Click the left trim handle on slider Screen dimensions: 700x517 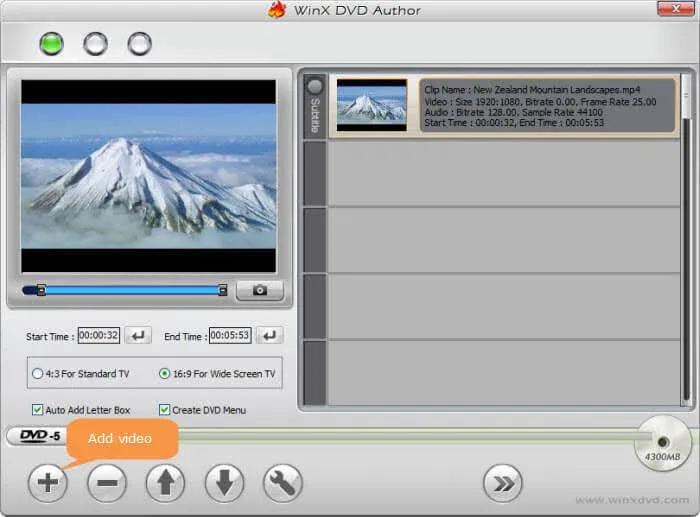pyautogui.click(x=41, y=291)
